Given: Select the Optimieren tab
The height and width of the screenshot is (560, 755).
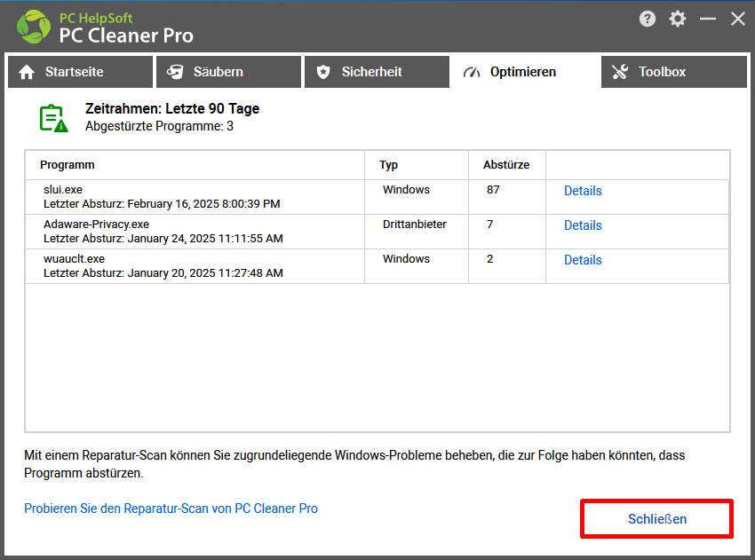Looking at the screenshot, I should click(x=524, y=72).
